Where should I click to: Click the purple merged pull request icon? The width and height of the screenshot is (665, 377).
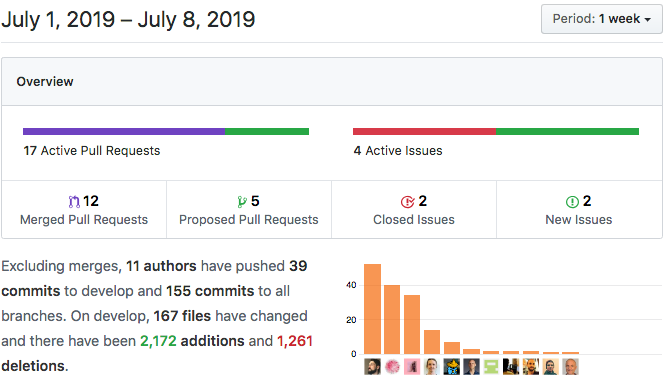pos(74,201)
